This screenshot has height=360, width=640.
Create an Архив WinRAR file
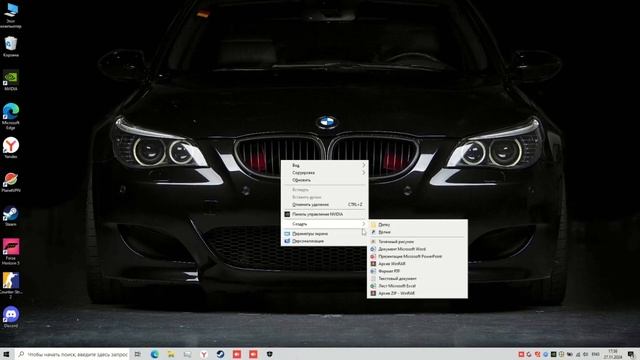click(x=417, y=264)
